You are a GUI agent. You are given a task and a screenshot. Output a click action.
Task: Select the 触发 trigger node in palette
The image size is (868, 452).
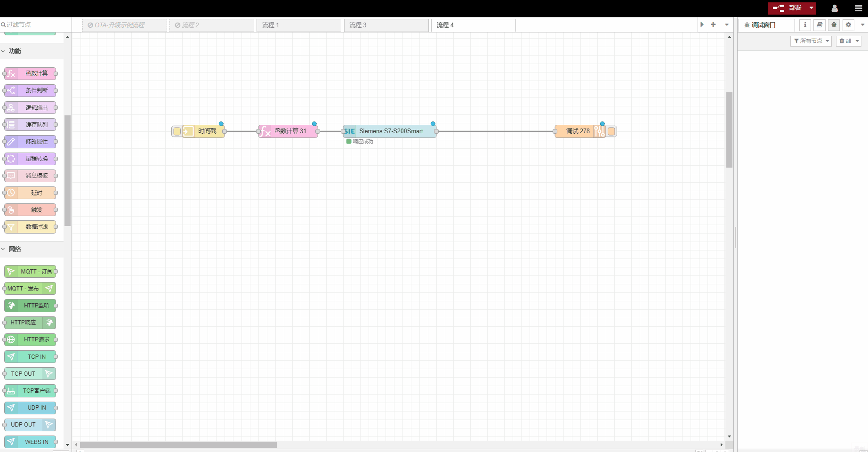tap(30, 210)
